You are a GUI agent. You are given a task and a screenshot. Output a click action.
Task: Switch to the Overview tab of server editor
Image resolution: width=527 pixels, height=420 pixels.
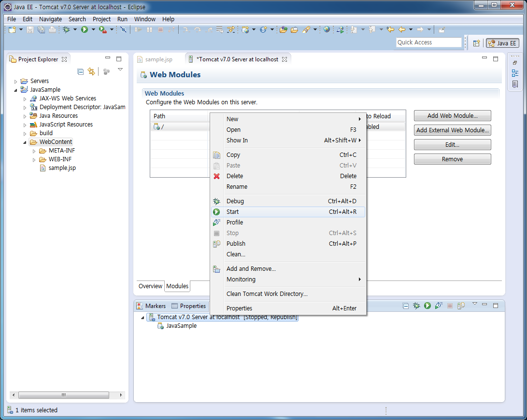tap(150, 286)
